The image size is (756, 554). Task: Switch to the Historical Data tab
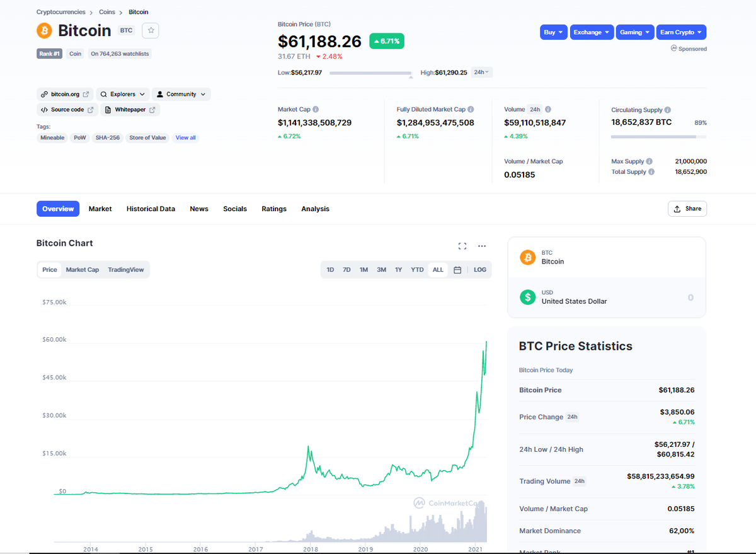pyautogui.click(x=151, y=209)
